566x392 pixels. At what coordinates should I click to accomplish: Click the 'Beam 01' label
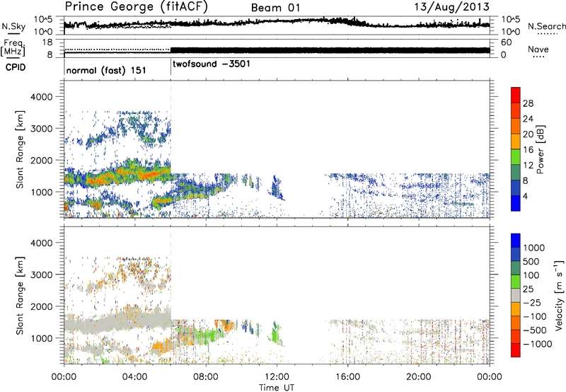click(x=275, y=8)
